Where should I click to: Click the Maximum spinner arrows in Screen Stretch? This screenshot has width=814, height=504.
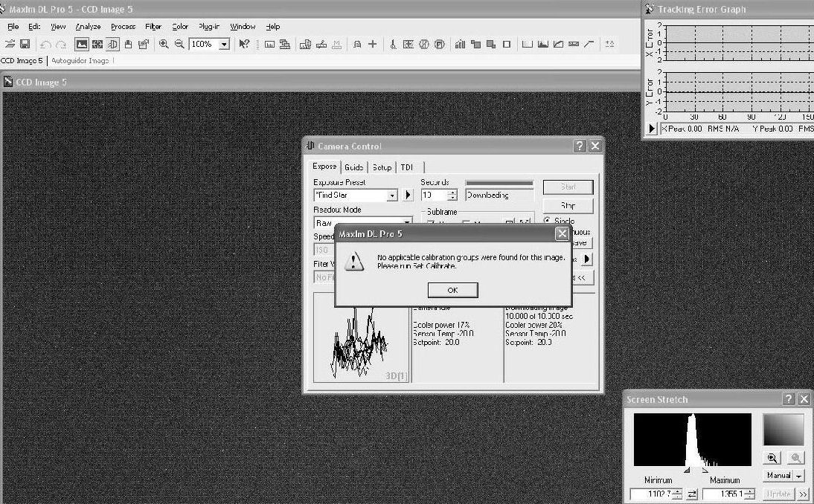point(749,494)
